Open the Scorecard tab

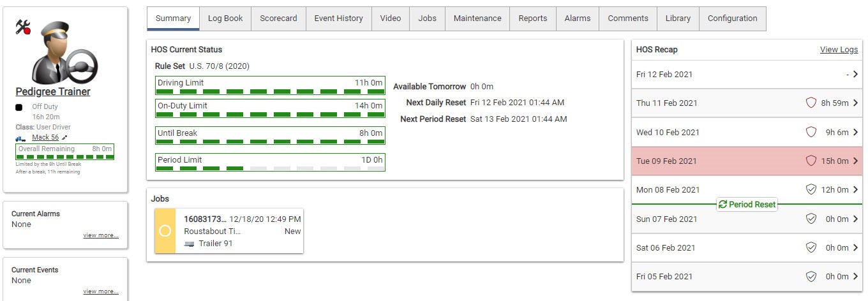[x=278, y=18]
